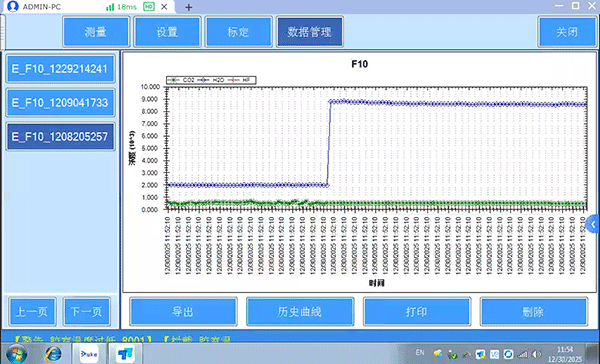Switch to the 数据管理 data management tab

(x=310, y=32)
